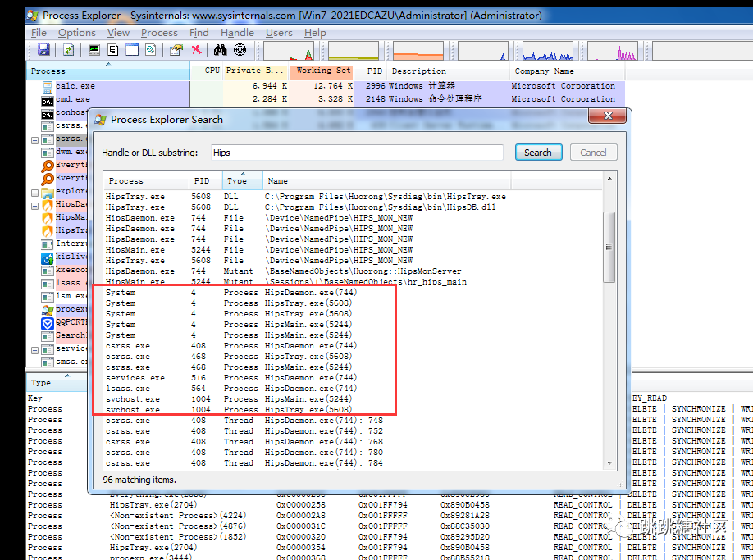This screenshot has width=753, height=560.
Task: Open the Users menu
Action: (x=279, y=33)
